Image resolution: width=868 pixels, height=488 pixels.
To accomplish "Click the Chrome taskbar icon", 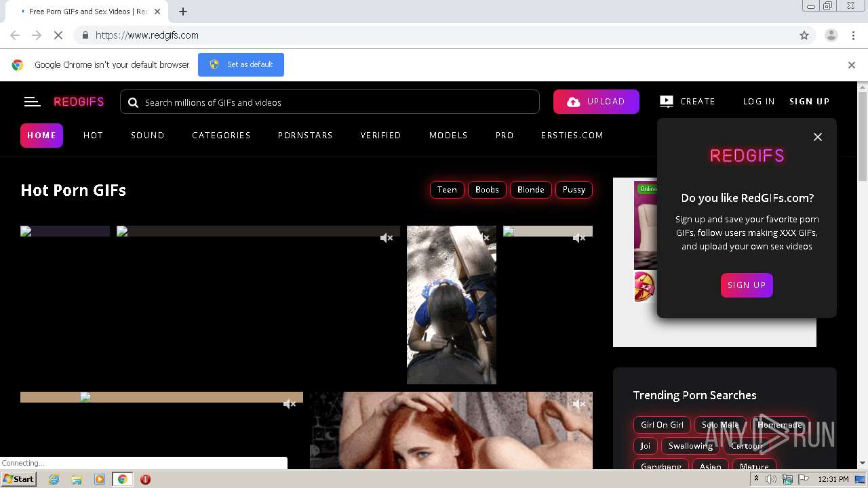I will click(123, 479).
